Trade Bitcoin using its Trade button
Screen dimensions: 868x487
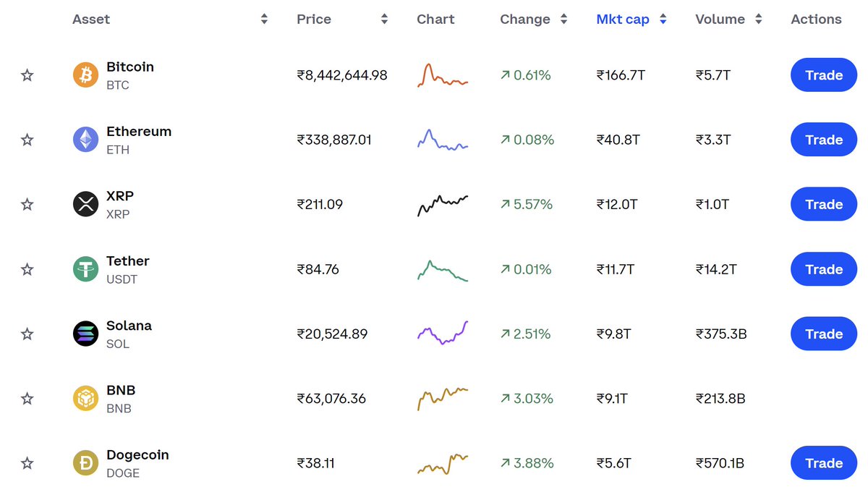pyautogui.click(x=824, y=75)
